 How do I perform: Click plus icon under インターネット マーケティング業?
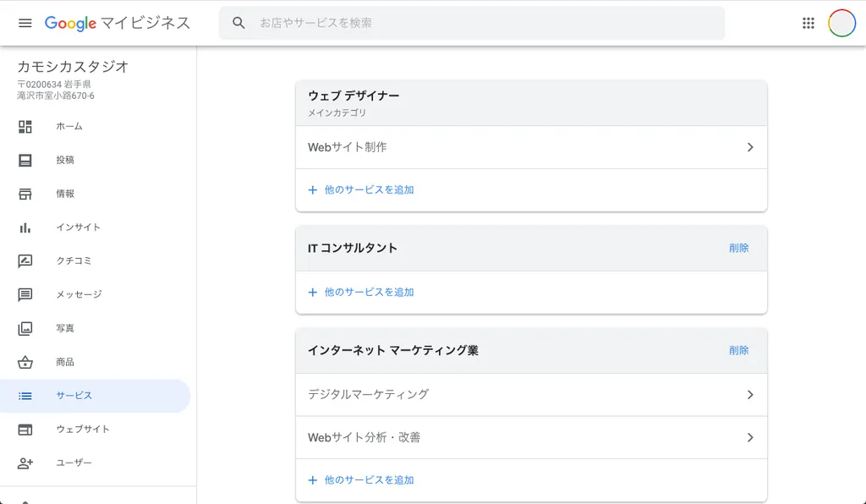coord(313,480)
